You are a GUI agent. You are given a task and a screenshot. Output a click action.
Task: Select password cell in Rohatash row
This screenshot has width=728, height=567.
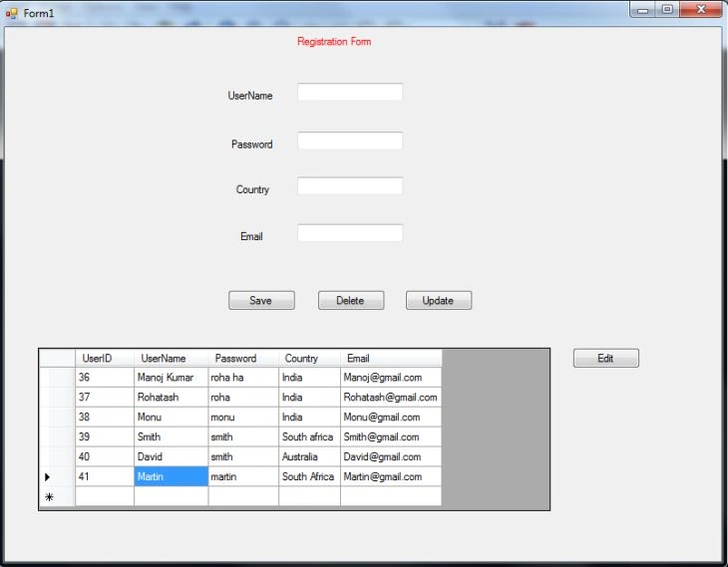click(243, 398)
